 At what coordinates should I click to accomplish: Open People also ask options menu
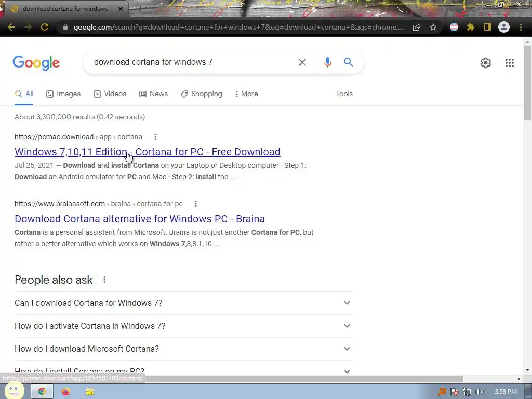[x=104, y=280]
